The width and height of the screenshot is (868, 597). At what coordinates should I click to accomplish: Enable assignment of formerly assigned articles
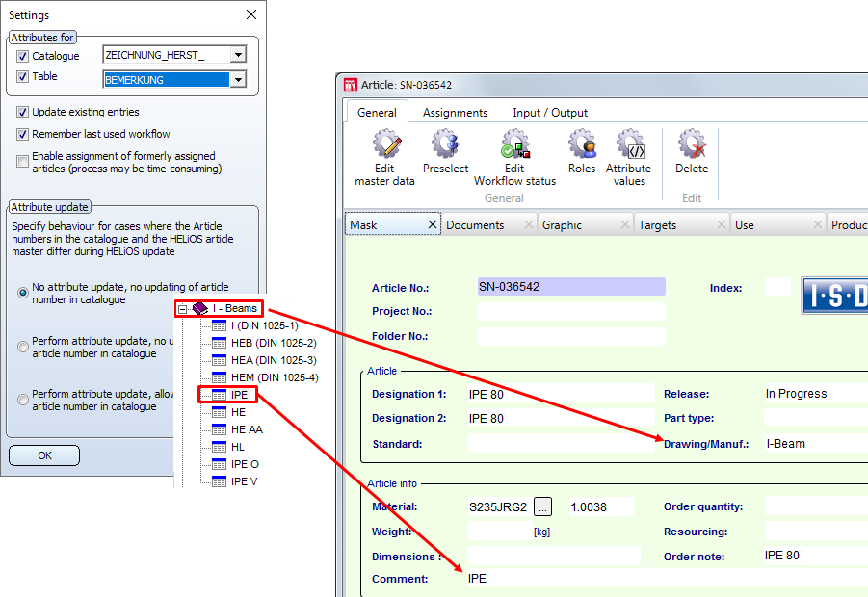click(22, 161)
